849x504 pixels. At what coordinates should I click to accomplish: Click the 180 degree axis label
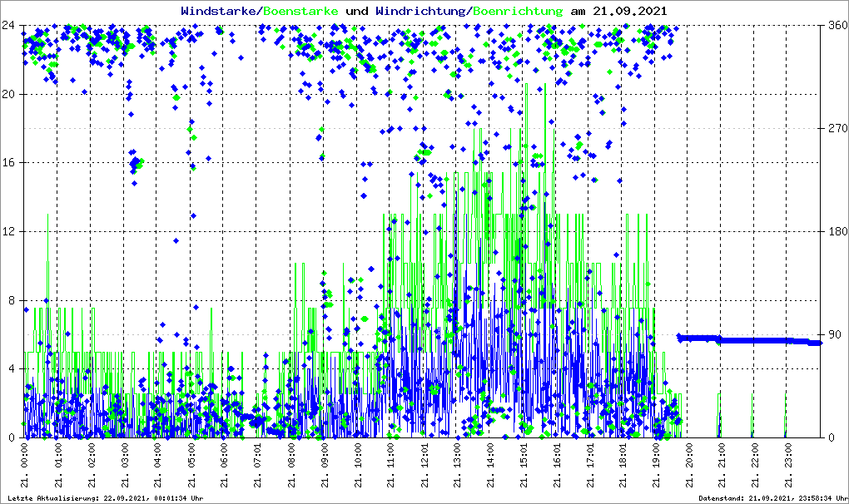838,231
